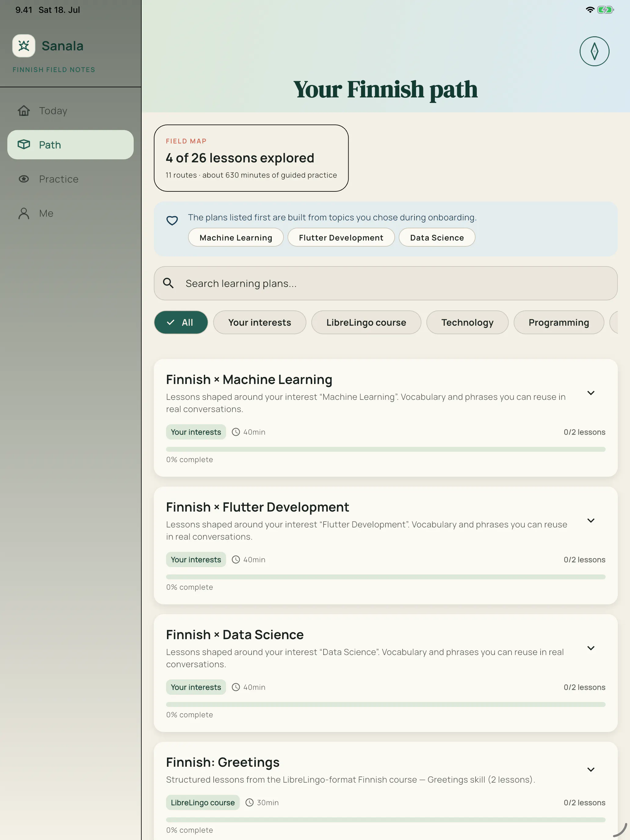This screenshot has width=630, height=840.
Task: Click the "9.41" status bar time
Action: point(24,10)
